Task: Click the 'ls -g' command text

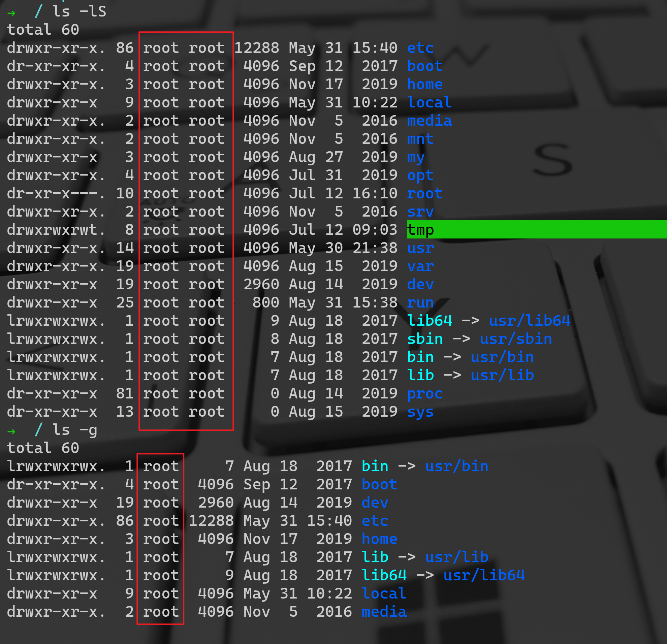Action: tap(74, 430)
